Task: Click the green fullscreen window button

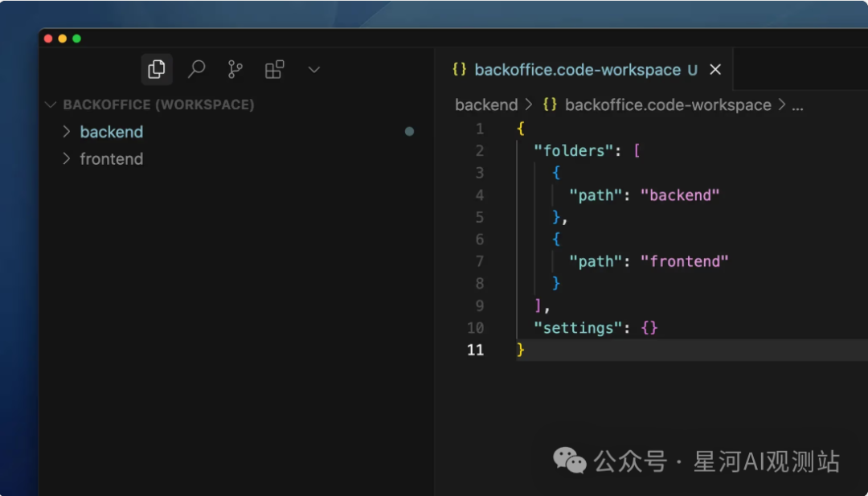Action: click(x=76, y=39)
